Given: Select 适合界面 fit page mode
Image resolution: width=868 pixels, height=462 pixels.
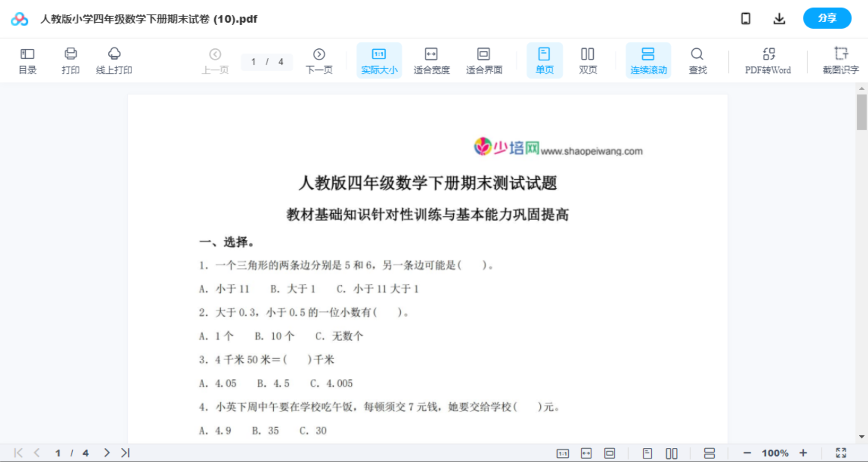Looking at the screenshot, I should [x=484, y=60].
